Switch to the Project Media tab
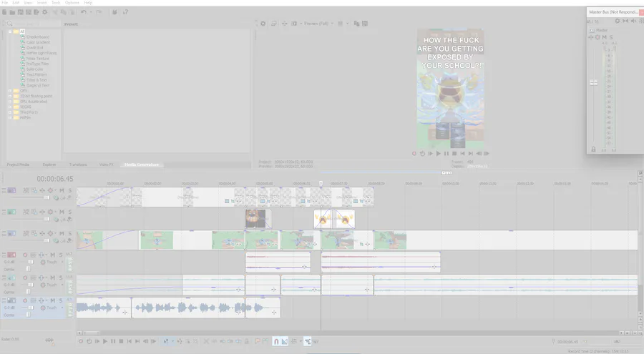The image size is (644, 354). 18,164
